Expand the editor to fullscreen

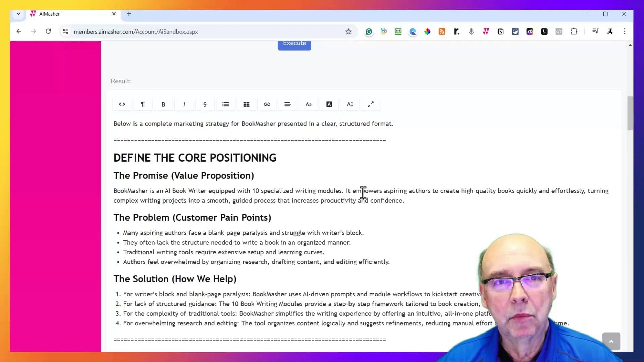(x=371, y=104)
